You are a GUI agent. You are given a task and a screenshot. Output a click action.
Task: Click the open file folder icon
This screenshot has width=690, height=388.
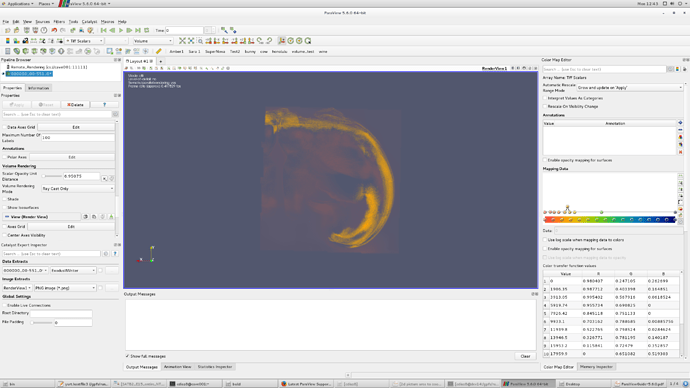tap(7, 30)
